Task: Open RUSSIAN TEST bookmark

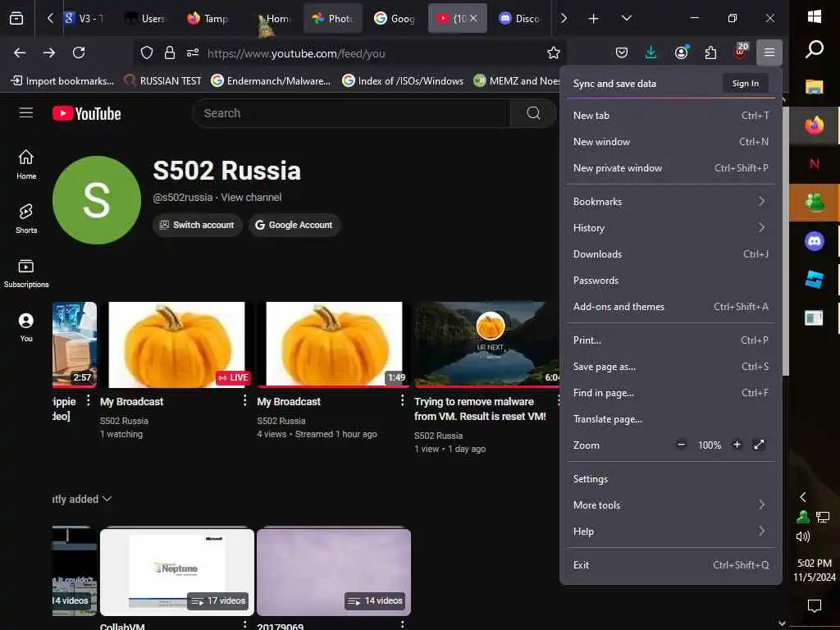Action: point(163,81)
